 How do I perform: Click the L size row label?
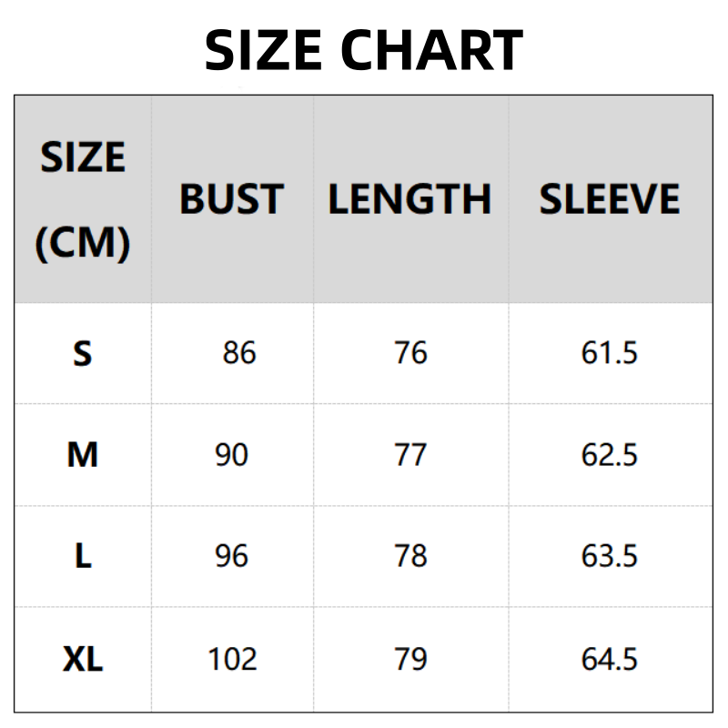[83, 556]
